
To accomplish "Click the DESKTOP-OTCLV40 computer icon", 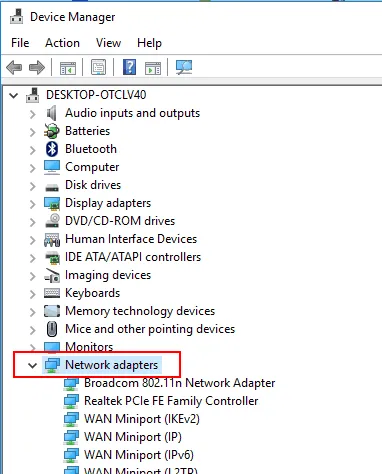I will [33, 95].
